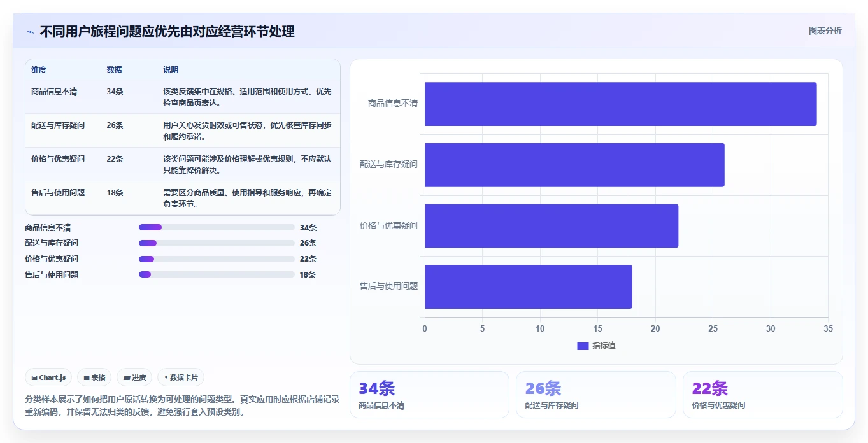868x443 pixels.
Task: Click the 配送与库存疑问 progress bar
Action: pos(217,243)
